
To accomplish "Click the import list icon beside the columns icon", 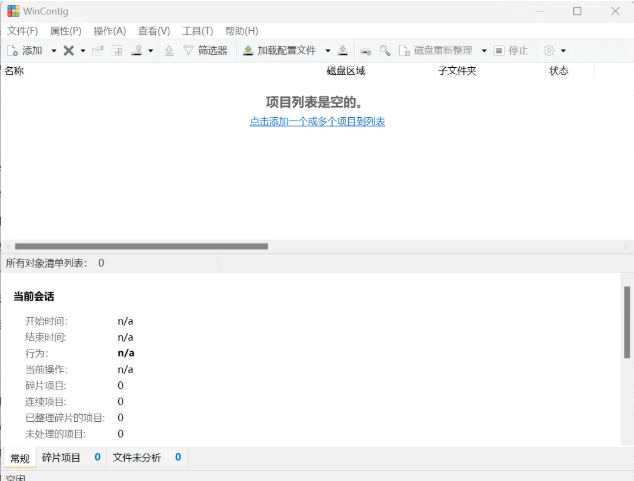I will [x=137, y=51].
